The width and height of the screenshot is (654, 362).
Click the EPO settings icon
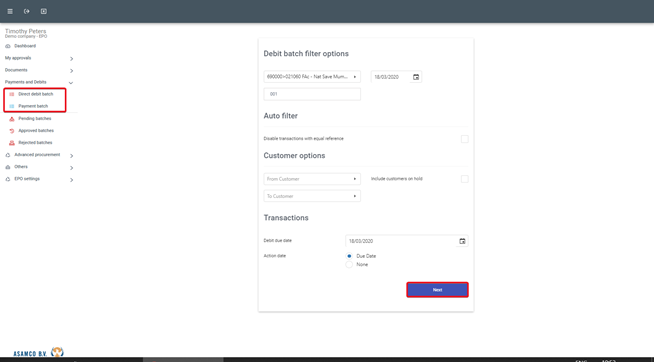coord(8,179)
